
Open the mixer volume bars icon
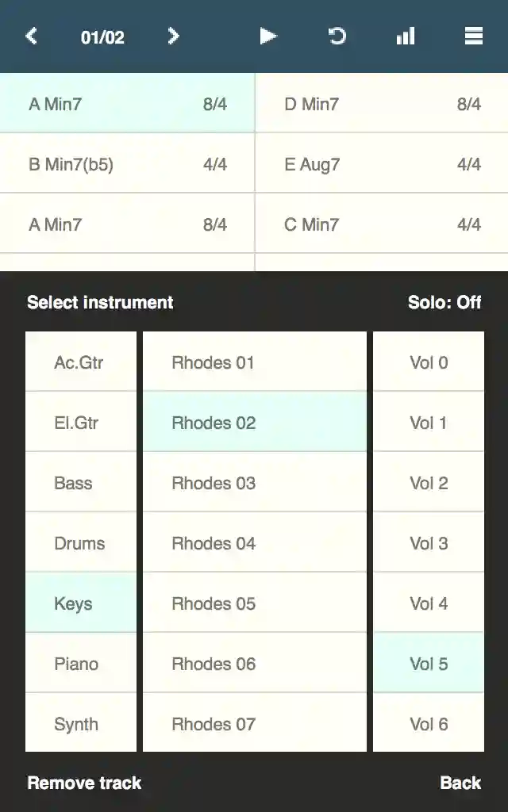coord(406,36)
